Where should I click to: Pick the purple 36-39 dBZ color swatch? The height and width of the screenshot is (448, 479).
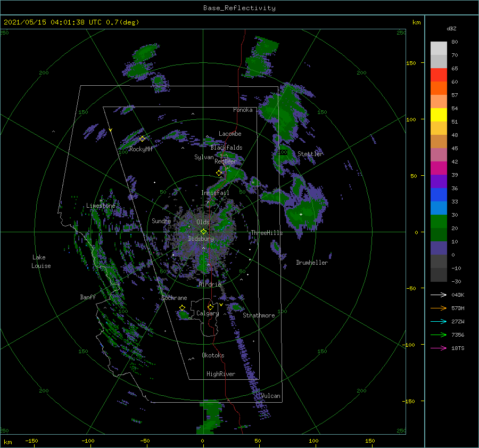click(439, 181)
